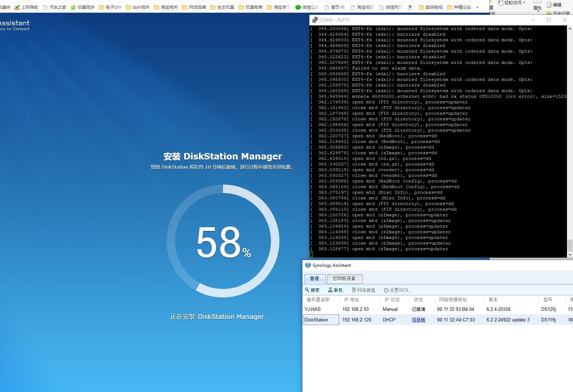Select the DiskStation server row
This screenshot has height=392, width=573.
[x=438, y=320]
